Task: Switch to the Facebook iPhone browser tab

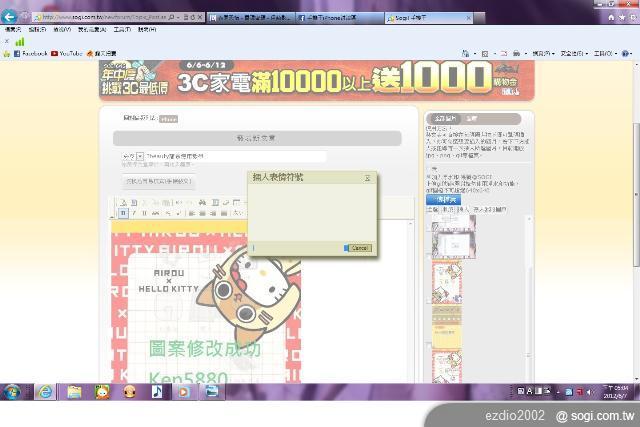Action: [340, 18]
